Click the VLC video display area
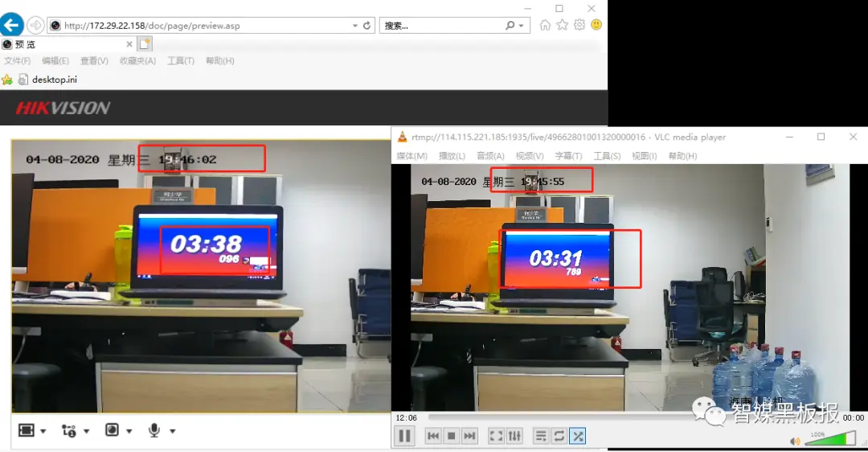This screenshot has width=868, height=452. 629,287
